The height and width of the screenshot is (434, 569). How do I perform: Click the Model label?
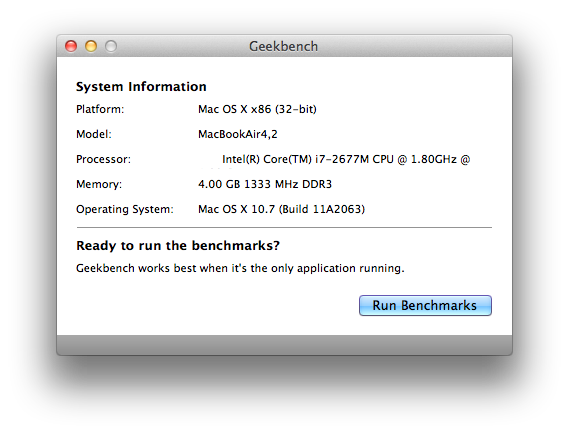click(x=94, y=134)
